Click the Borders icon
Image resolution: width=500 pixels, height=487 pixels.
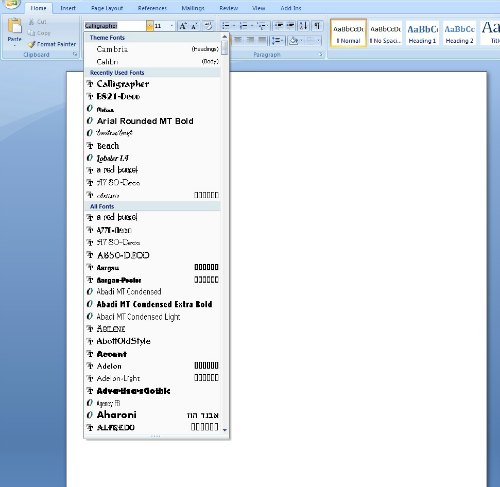[311, 41]
